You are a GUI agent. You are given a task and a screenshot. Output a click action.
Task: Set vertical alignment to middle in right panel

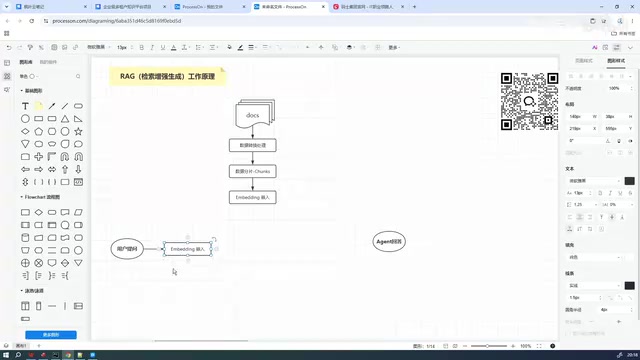pos(612,217)
